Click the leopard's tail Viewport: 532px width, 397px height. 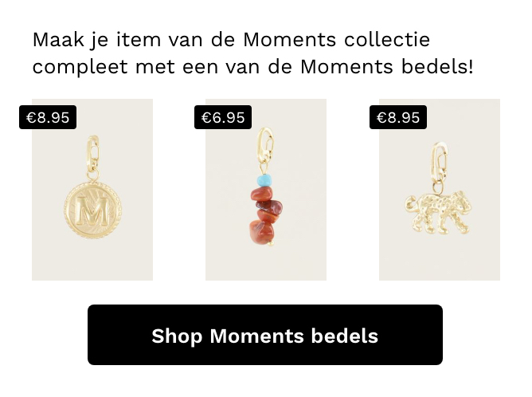tap(410, 204)
